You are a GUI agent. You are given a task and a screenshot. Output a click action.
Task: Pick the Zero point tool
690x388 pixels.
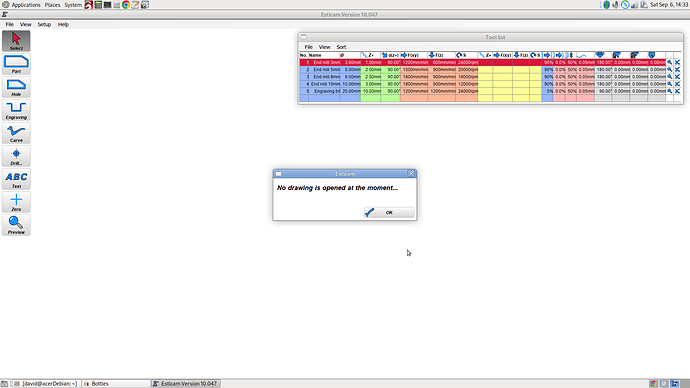[16, 202]
